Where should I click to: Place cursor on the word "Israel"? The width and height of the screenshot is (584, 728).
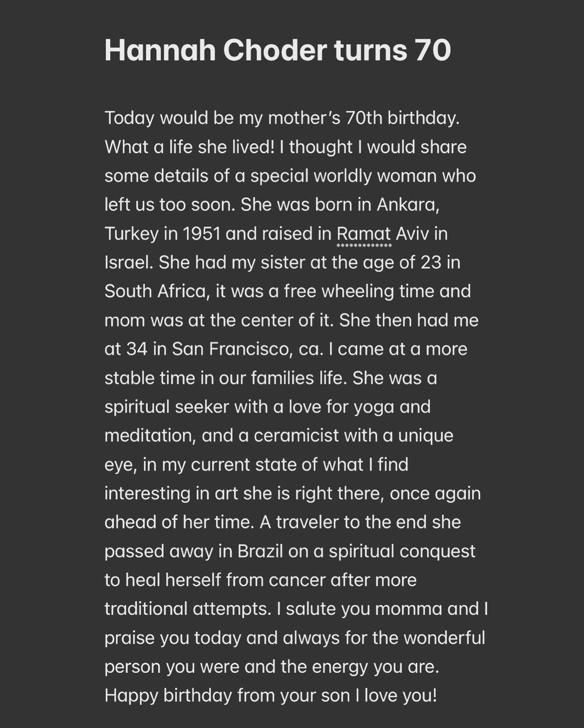coord(128,262)
